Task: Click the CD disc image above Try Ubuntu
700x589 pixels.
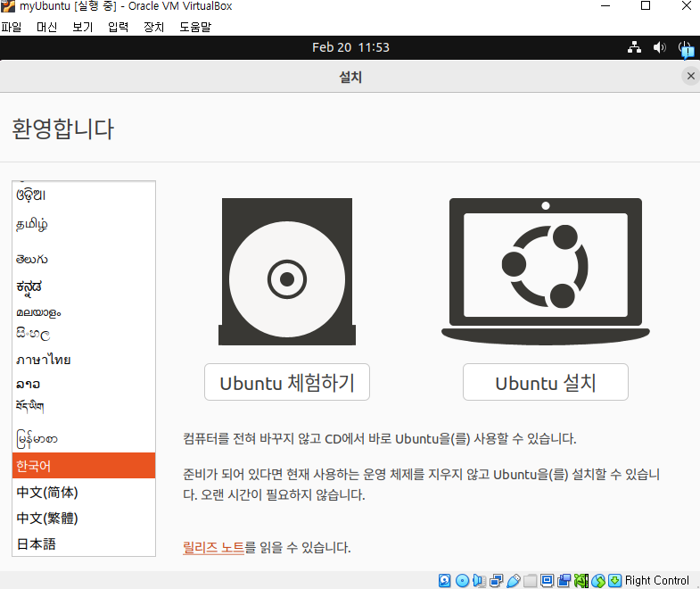Action: tap(287, 271)
